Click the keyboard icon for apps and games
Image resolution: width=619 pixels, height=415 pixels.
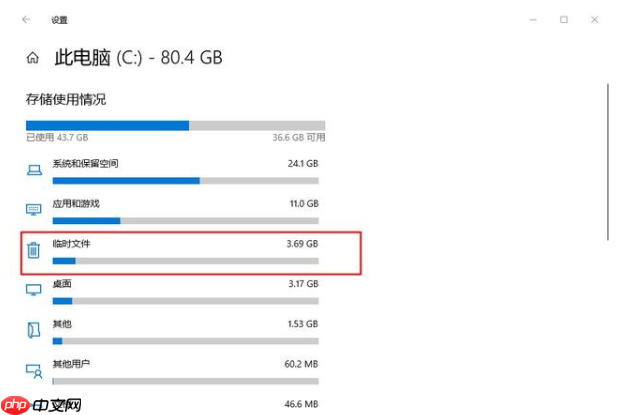pos(34,209)
